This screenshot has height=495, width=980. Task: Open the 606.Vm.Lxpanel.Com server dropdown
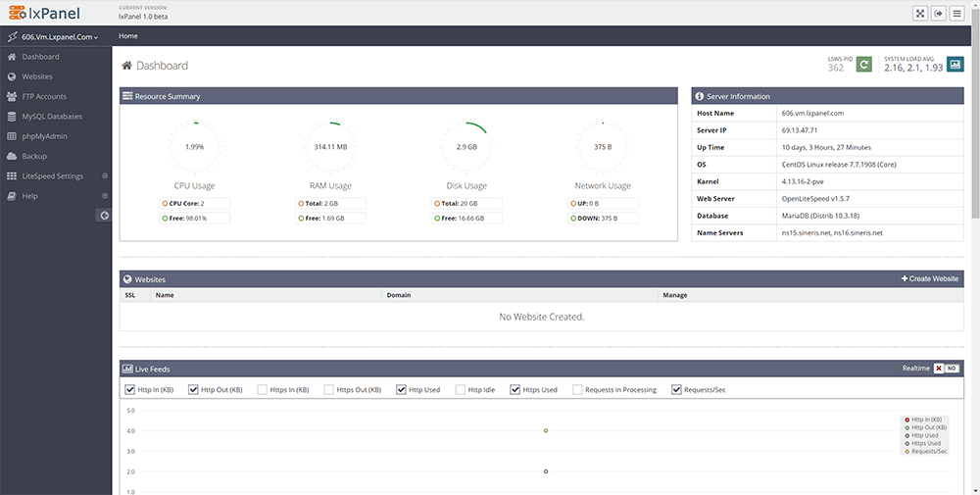point(60,37)
